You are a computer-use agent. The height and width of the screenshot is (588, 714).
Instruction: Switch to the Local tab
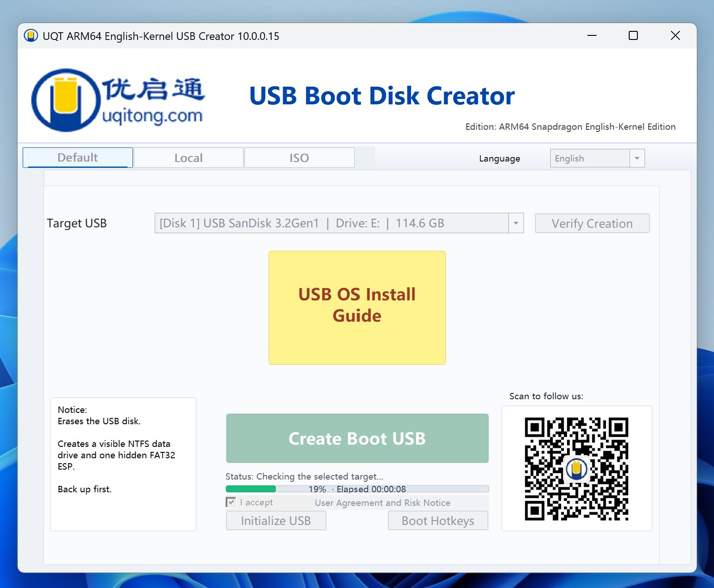click(x=189, y=158)
